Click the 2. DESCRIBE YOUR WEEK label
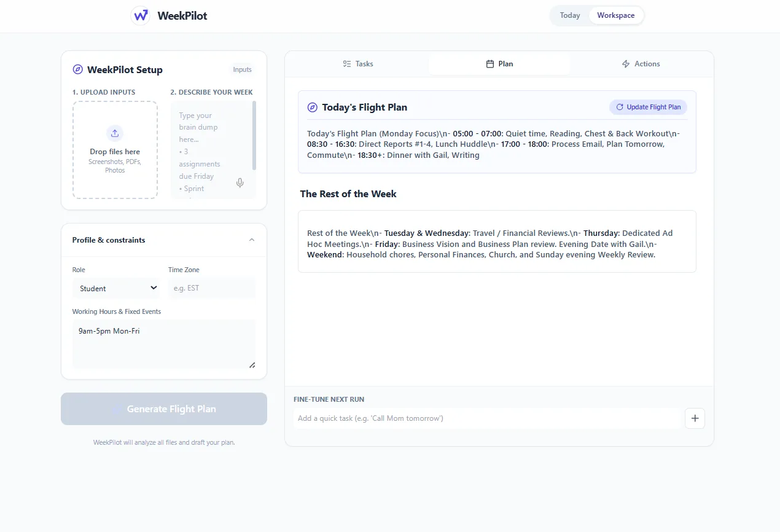The image size is (780, 532). tap(212, 92)
